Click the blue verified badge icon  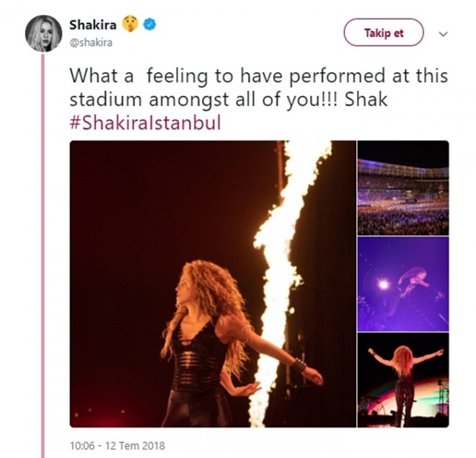[x=149, y=25]
